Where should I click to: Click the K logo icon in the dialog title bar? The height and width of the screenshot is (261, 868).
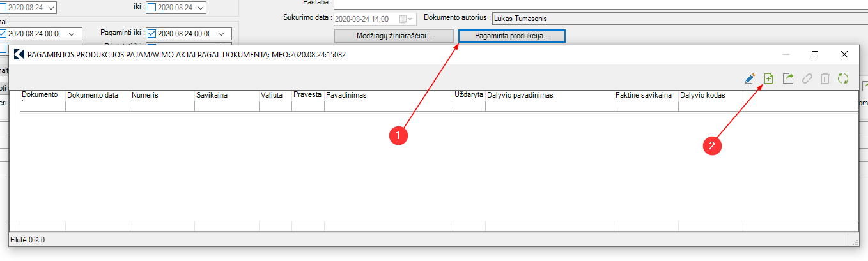[19, 54]
